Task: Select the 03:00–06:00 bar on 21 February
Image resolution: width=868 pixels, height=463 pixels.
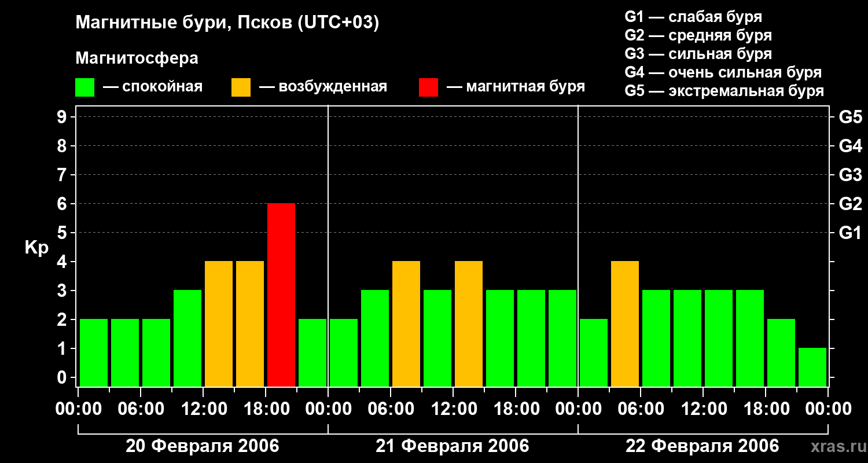Action: [375, 338]
